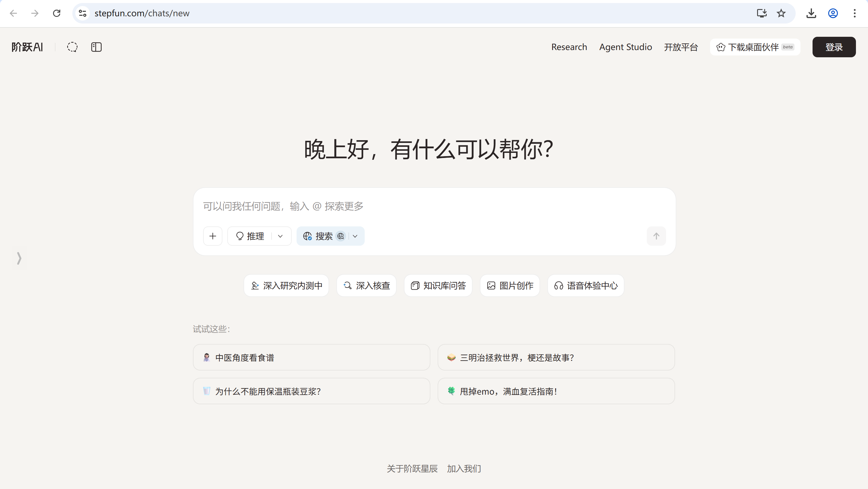Open Agent Studio from top navigation
The width and height of the screenshot is (868, 489).
(625, 47)
